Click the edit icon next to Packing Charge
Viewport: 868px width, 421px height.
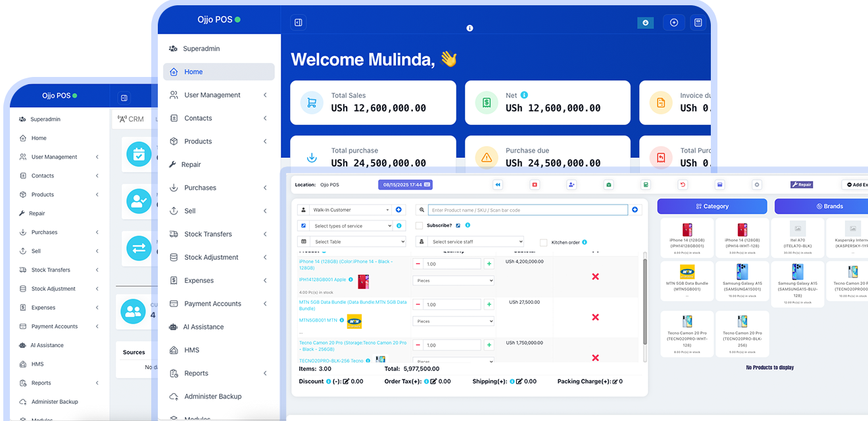[615, 382]
